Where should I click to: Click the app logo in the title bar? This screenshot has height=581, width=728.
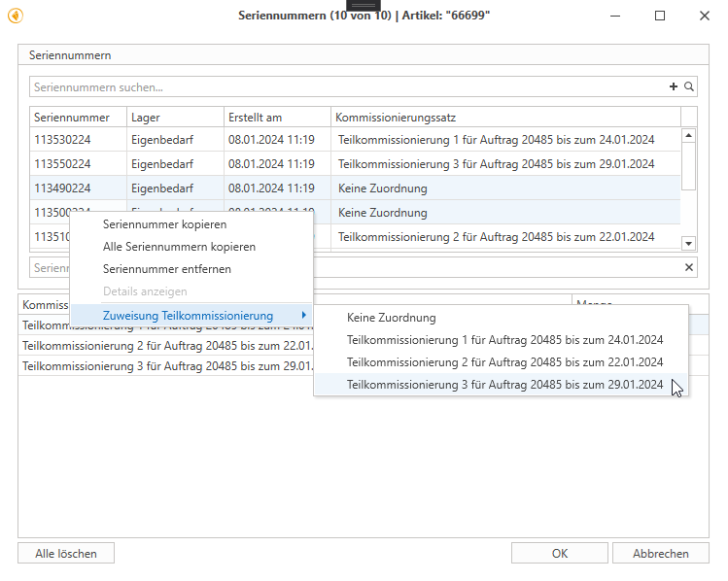pos(15,16)
